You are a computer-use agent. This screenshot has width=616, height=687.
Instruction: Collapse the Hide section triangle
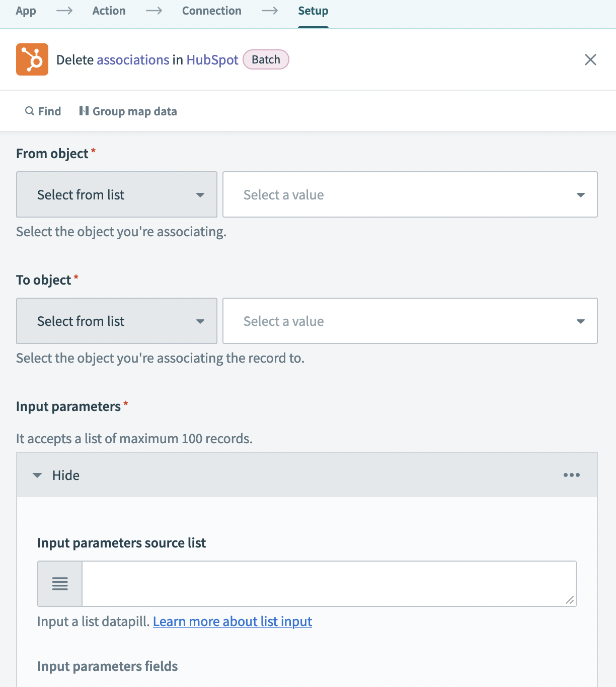[37, 475]
